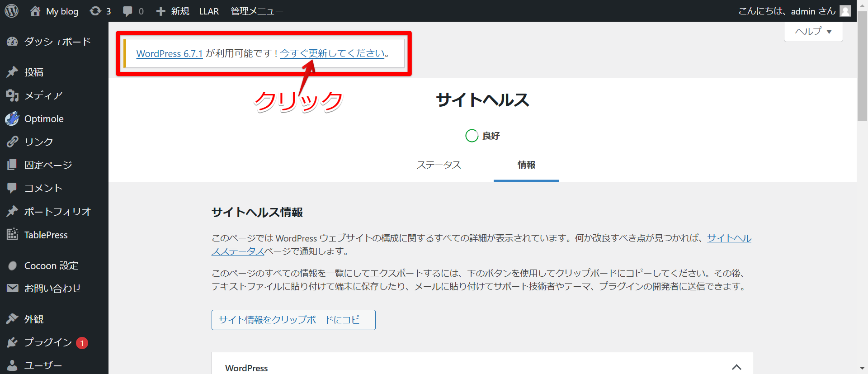The image size is (868, 374).
Task: Click the こんにちは、admin さん greeting
Action: coord(787,11)
